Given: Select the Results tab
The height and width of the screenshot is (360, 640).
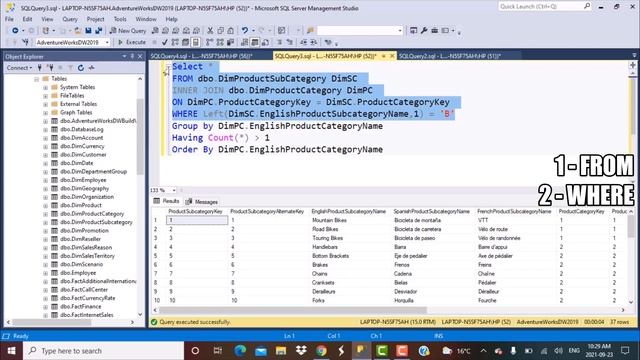Looking at the screenshot, I should [167, 201].
